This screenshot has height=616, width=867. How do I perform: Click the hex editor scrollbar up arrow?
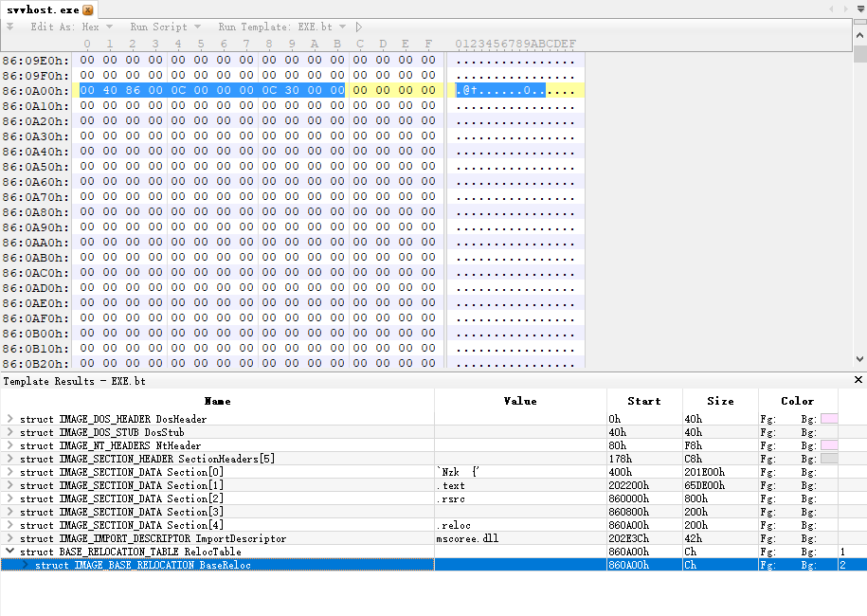(859, 35)
